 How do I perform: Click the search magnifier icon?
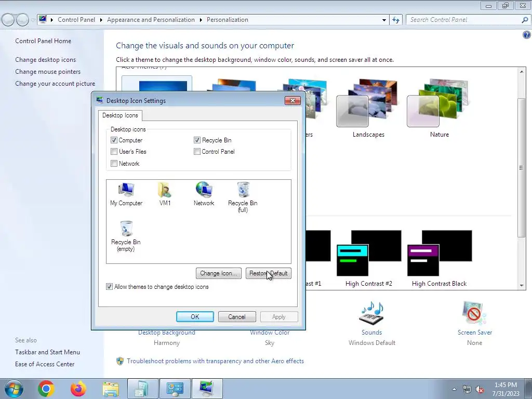tap(525, 20)
